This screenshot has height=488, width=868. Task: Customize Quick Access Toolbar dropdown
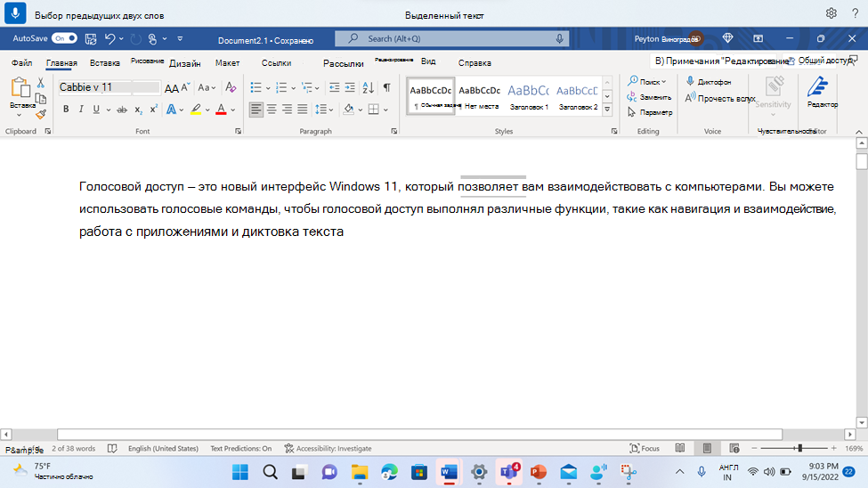pyautogui.click(x=180, y=39)
